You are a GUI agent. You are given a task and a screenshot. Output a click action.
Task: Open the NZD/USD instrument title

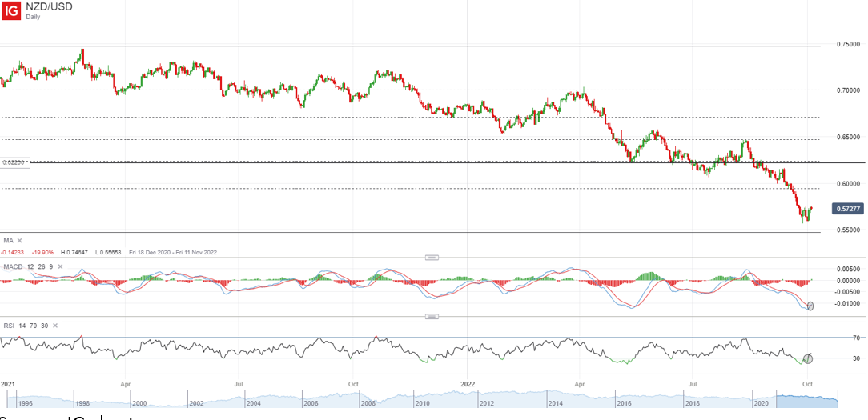49,6
